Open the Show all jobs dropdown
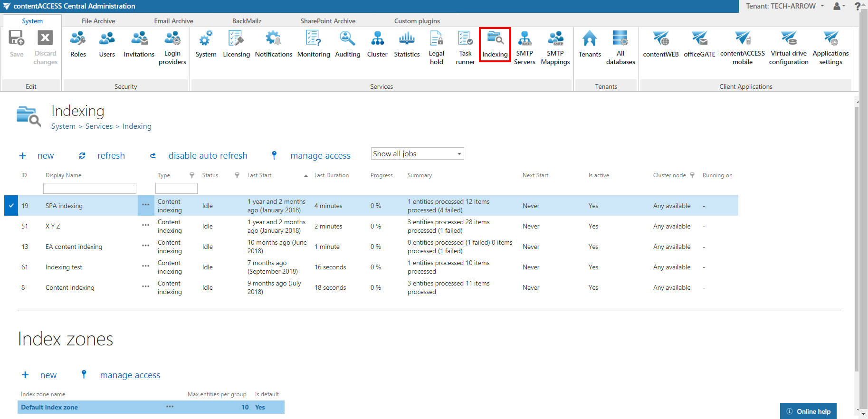The image size is (868, 419). [417, 154]
